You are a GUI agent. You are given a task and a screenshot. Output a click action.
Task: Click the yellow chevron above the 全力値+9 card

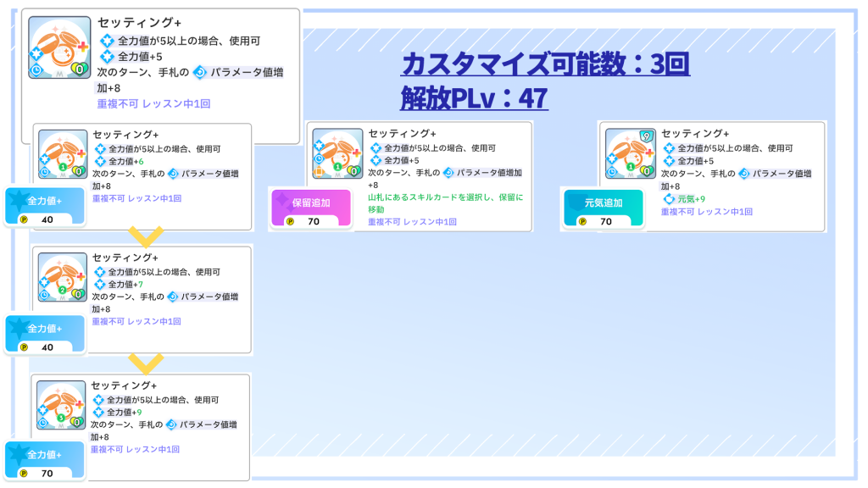[x=147, y=363]
